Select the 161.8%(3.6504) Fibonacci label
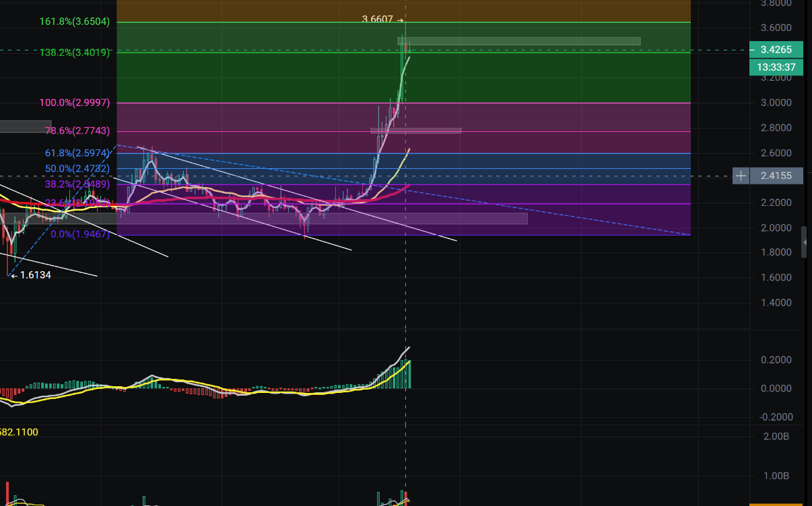Image resolution: width=812 pixels, height=506 pixels. pyautogui.click(x=75, y=22)
